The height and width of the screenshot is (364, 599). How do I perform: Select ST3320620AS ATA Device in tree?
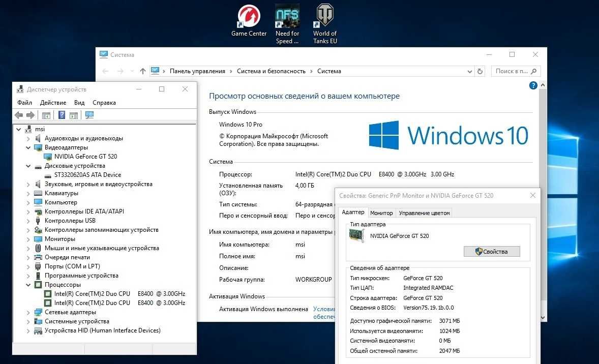point(87,175)
